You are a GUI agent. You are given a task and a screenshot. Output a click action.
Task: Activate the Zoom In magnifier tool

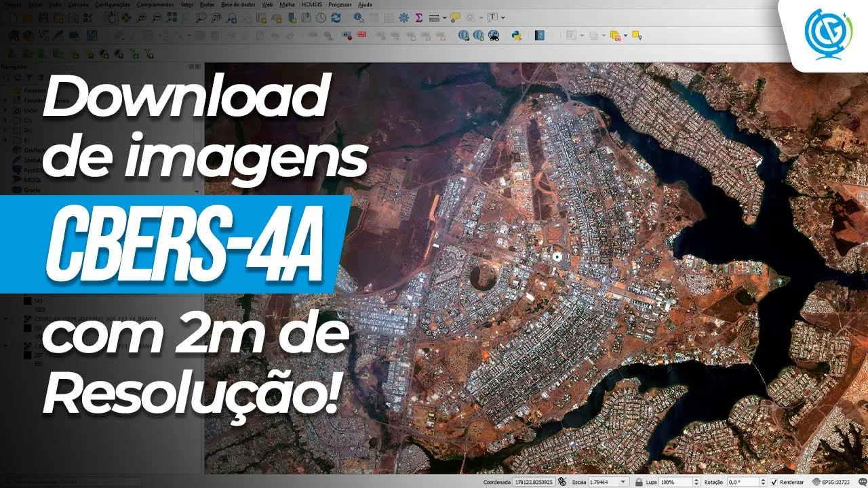click(141, 18)
